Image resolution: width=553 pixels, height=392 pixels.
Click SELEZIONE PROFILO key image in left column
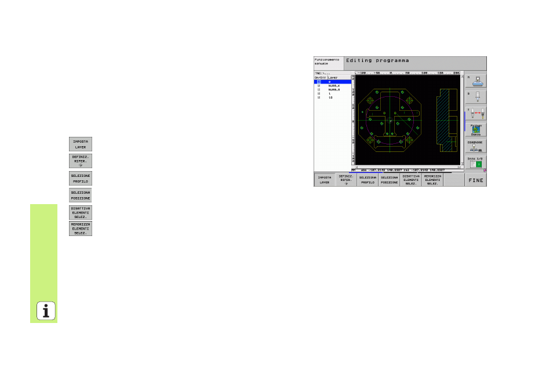click(81, 178)
